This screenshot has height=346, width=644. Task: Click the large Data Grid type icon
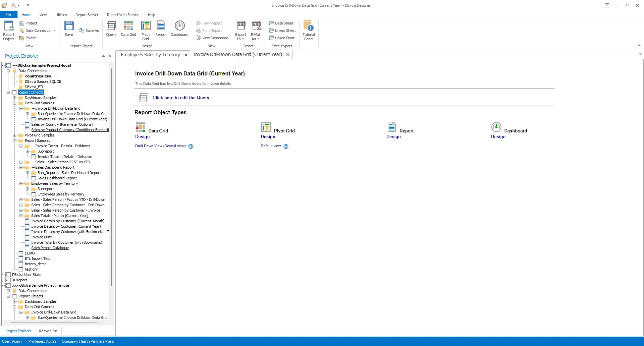tap(141, 127)
